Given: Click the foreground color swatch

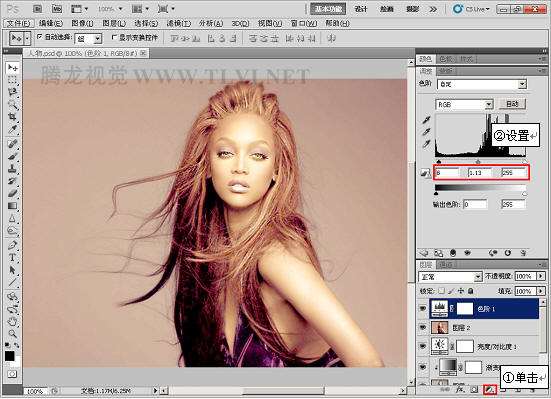Looking at the screenshot, I should pos(9,356).
